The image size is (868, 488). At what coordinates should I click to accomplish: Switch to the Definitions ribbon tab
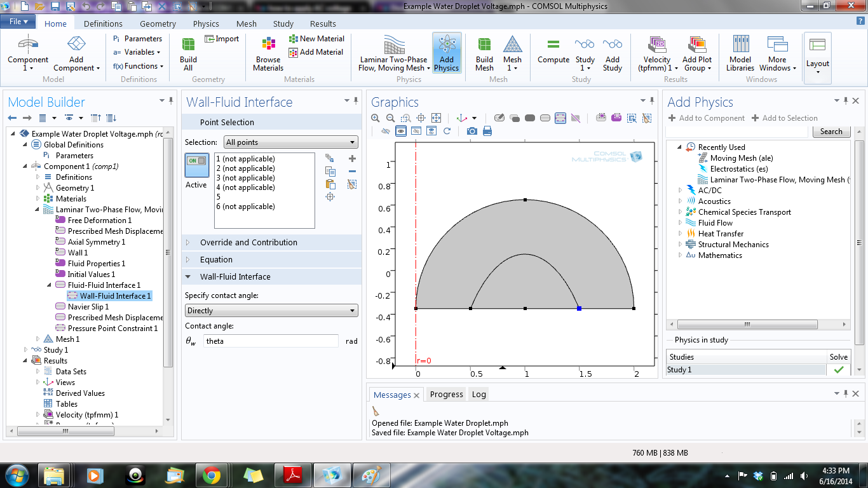point(103,24)
